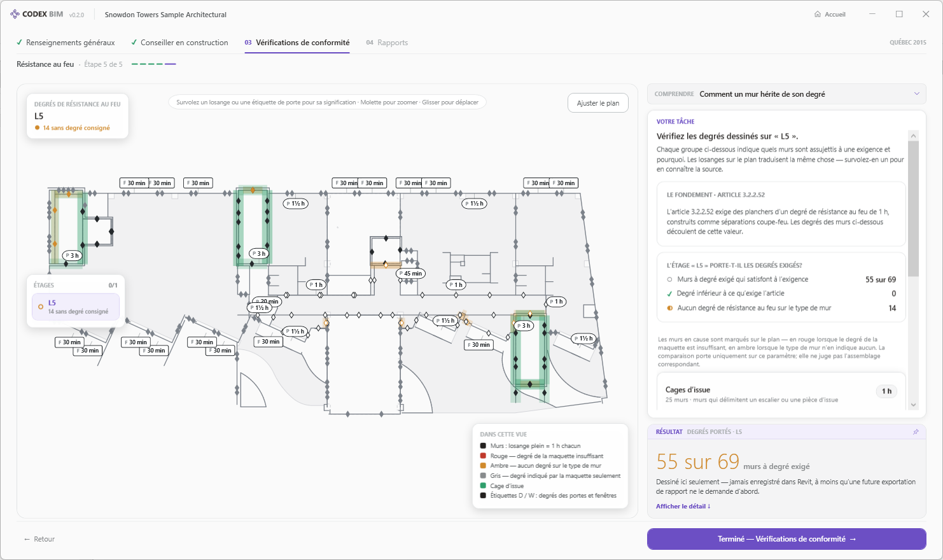This screenshot has width=943, height=560.
Task: Click the green Cage d'issue legend swatch
Action: 483,486
